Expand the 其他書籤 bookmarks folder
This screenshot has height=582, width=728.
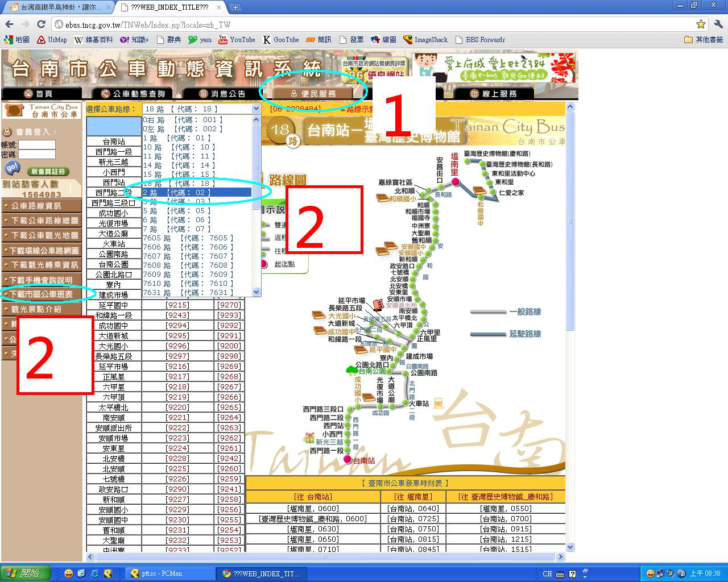[704, 40]
